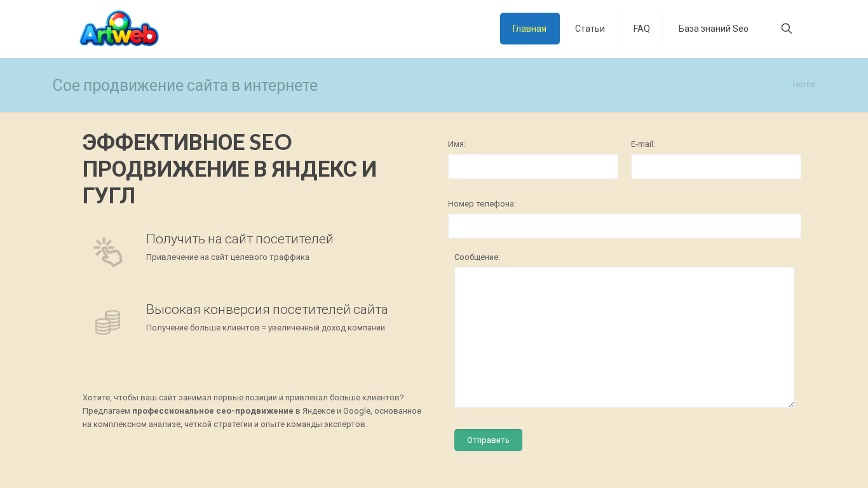Click text 'Привлечение на сайт целевого траффика'
This screenshot has height=488, width=868.
227,257
